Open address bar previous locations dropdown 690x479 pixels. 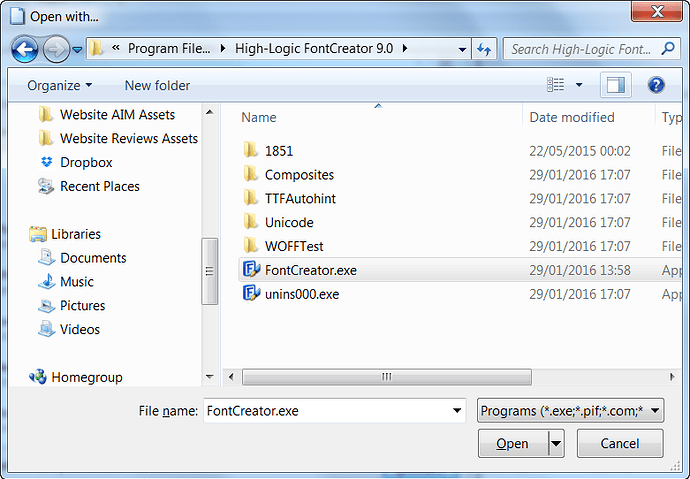tap(462, 49)
